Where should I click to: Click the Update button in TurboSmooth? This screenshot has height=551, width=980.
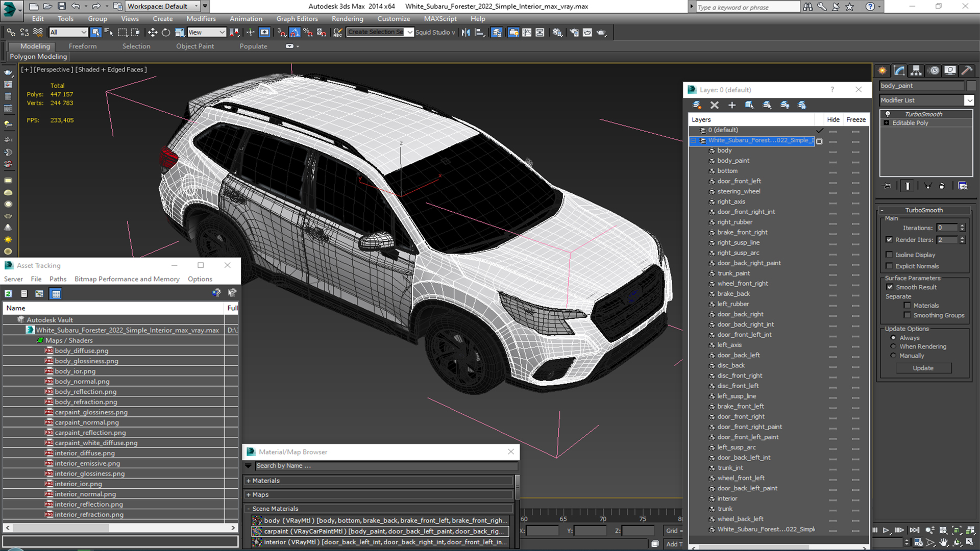click(923, 368)
